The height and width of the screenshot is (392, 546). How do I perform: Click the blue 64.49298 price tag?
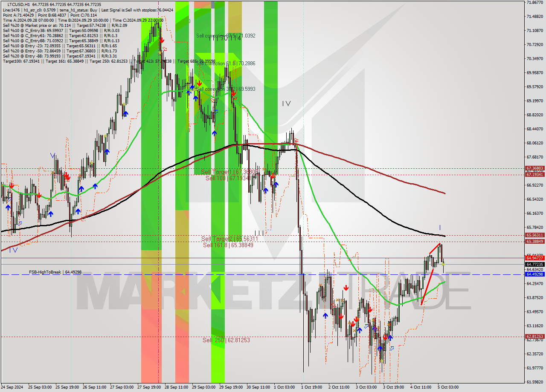[534, 274]
